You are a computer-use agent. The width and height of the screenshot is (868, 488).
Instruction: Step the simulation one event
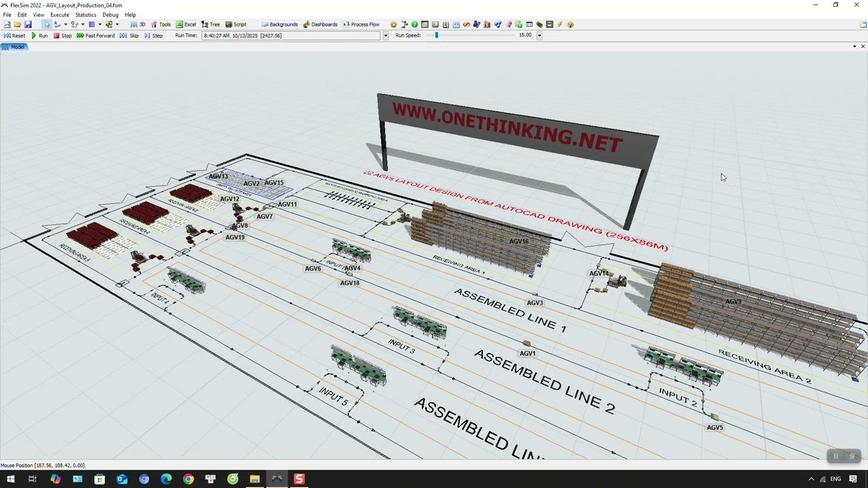click(153, 35)
